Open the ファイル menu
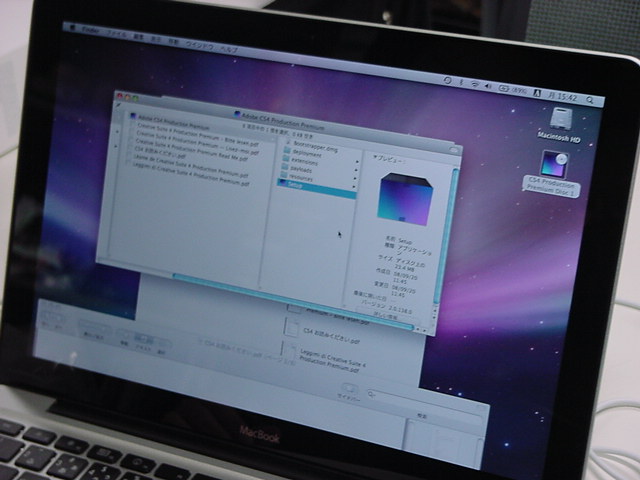 [x=117, y=34]
